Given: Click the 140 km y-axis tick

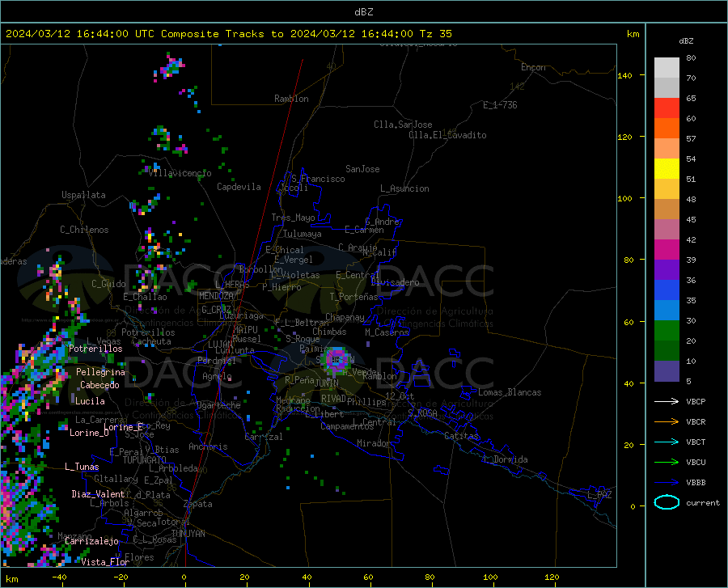Looking at the screenshot, I should 624,76.
